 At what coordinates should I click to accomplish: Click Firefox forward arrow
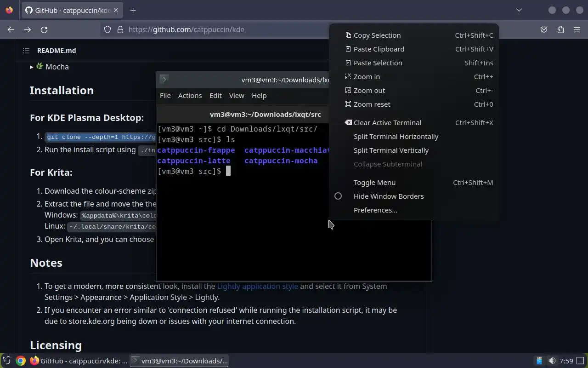(x=28, y=29)
